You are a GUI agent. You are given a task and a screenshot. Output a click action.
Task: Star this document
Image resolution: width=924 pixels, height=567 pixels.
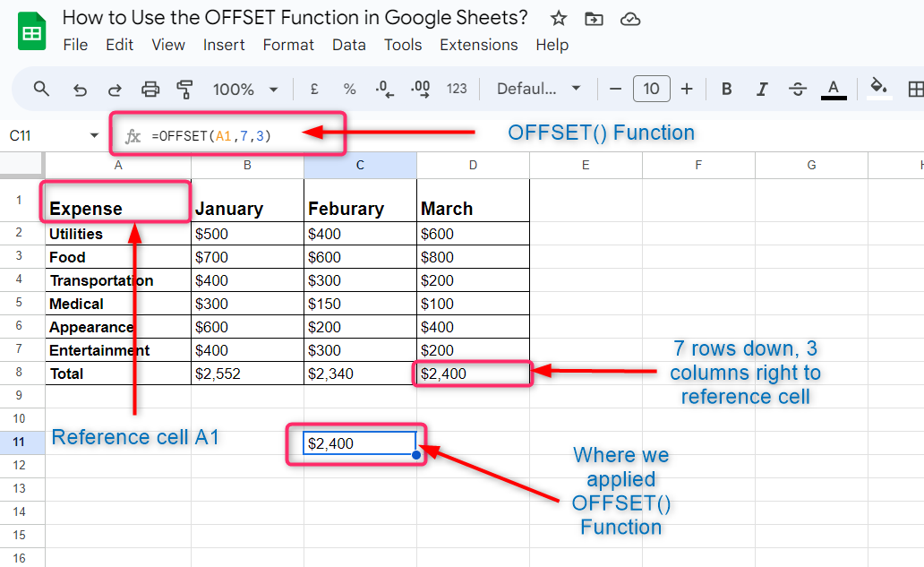pyautogui.click(x=558, y=19)
